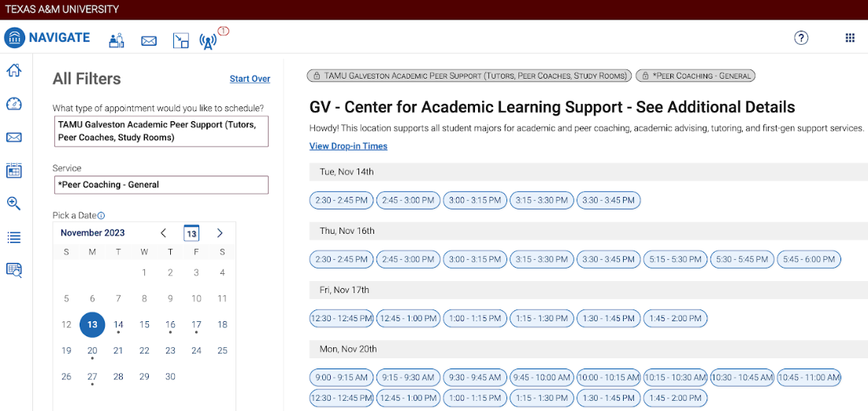Go to previous month in calendar

click(163, 233)
